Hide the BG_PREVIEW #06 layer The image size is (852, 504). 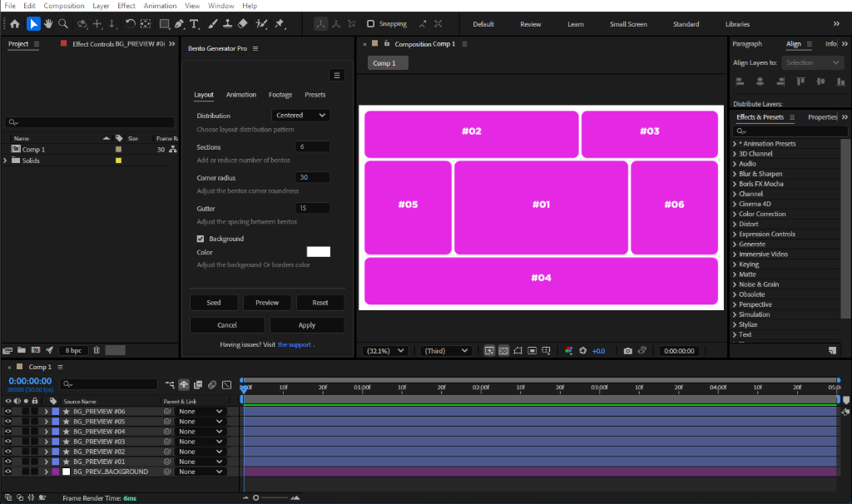(x=8, y=412)
